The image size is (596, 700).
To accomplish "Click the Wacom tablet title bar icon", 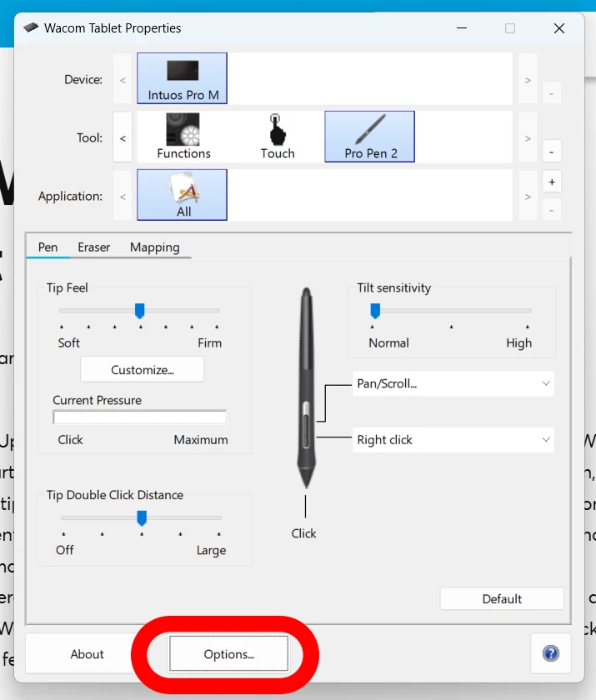I will [x=31, y=27].
